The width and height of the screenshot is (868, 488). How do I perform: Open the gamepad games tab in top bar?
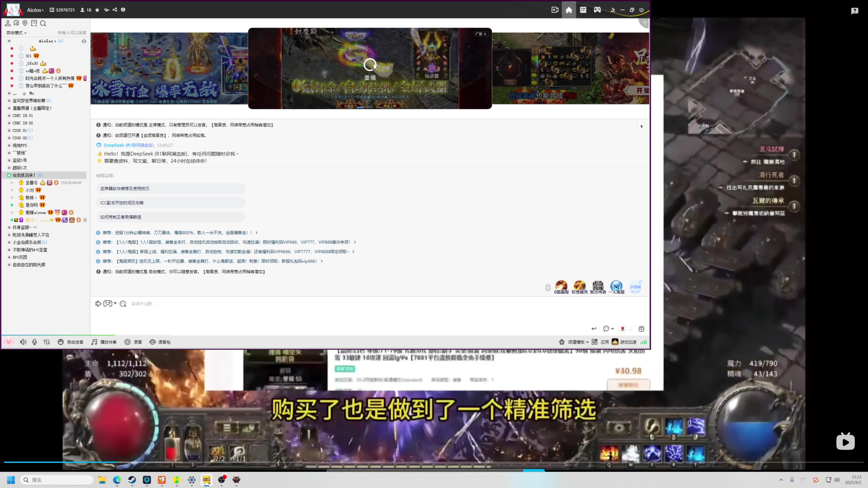click(x=597, y=10)
